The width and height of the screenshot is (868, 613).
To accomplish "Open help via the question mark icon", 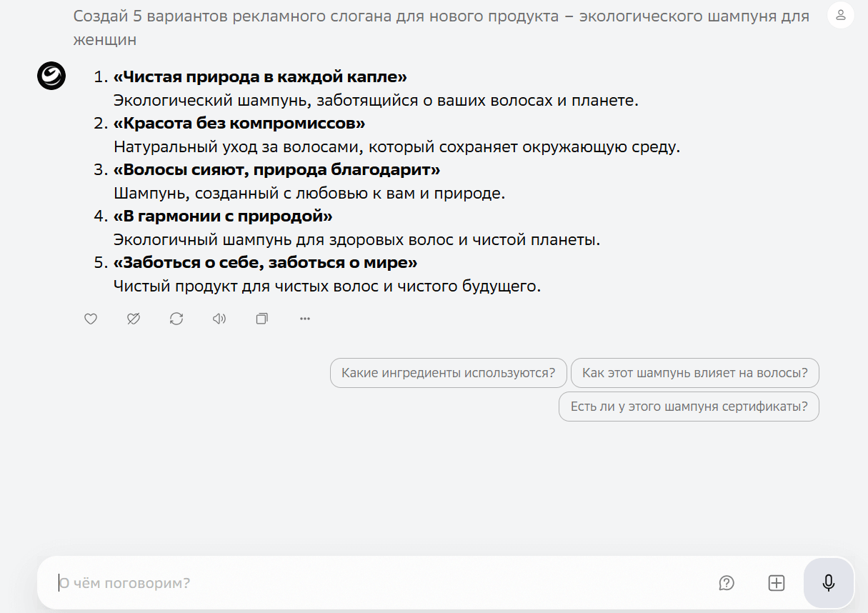I will (727, 584).
